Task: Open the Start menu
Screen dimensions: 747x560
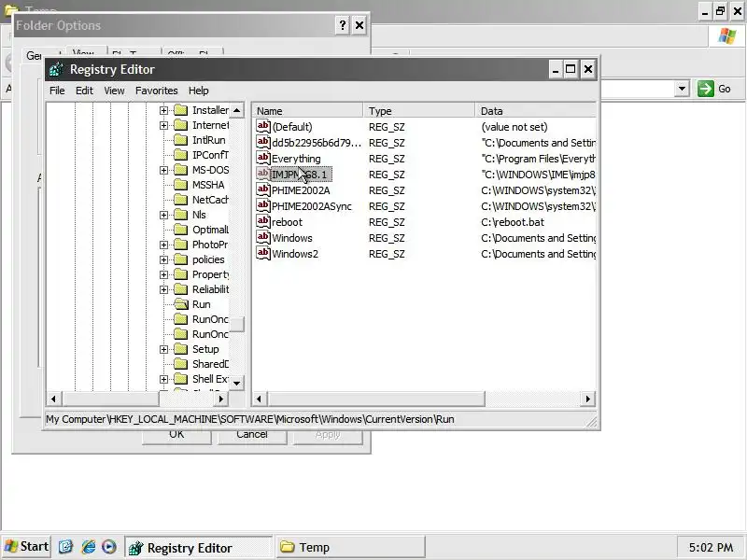Action: point(26,547)
